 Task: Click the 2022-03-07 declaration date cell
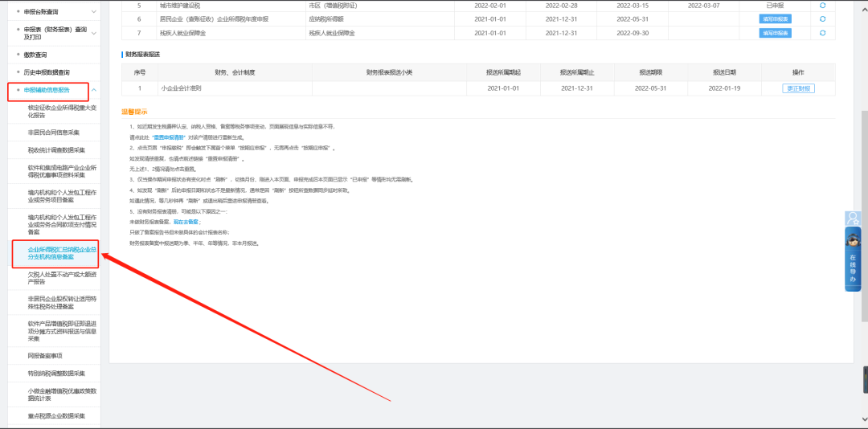(703, 5)
